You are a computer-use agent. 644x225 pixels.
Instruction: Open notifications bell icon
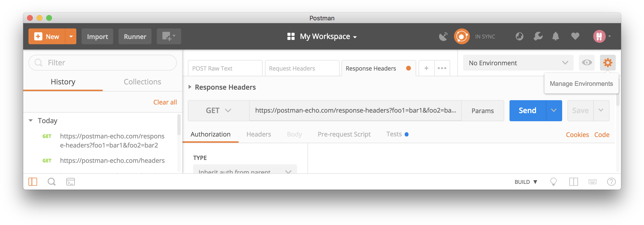click(555, 36)
